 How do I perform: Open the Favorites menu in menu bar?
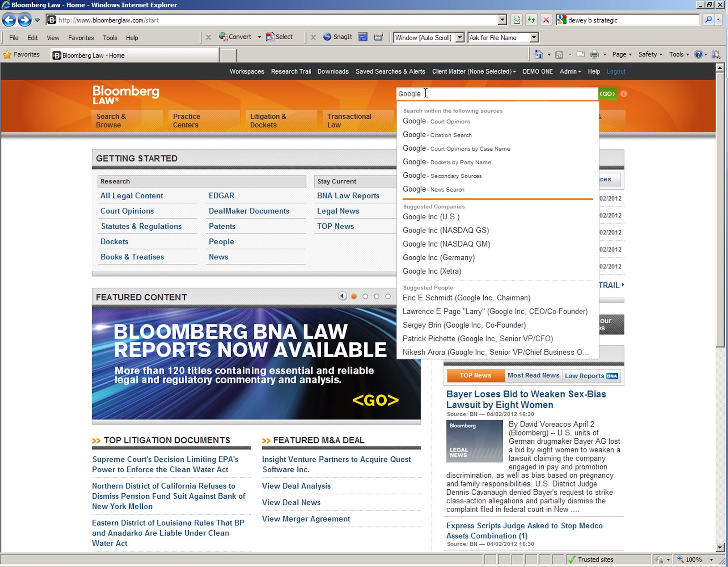81,38
